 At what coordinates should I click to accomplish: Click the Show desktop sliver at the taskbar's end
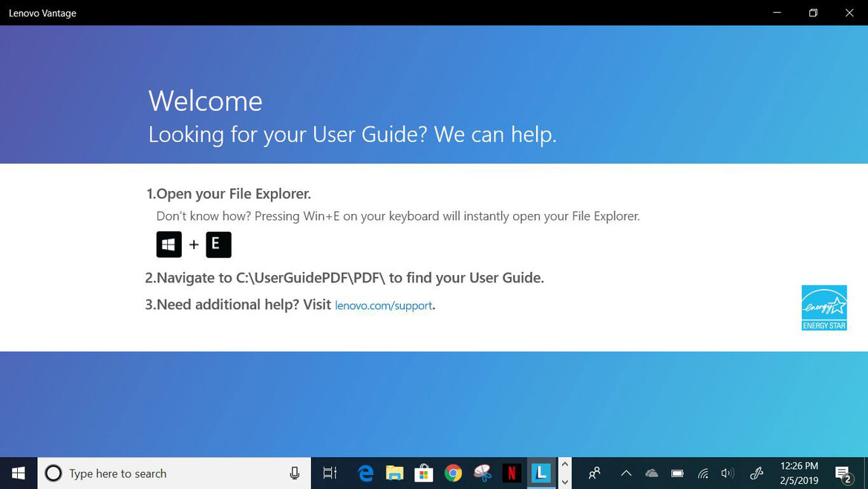pos(866,473)
